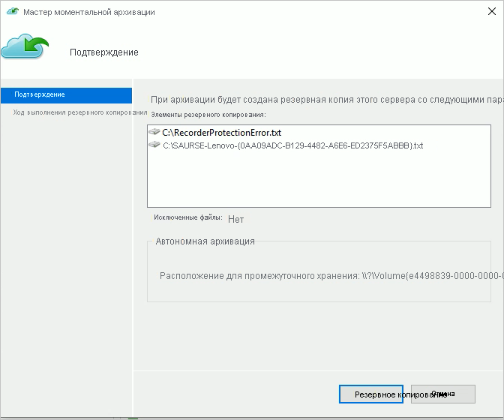
Task: Click the При архивации будет создана description
Action: click(x=327, y=100)
